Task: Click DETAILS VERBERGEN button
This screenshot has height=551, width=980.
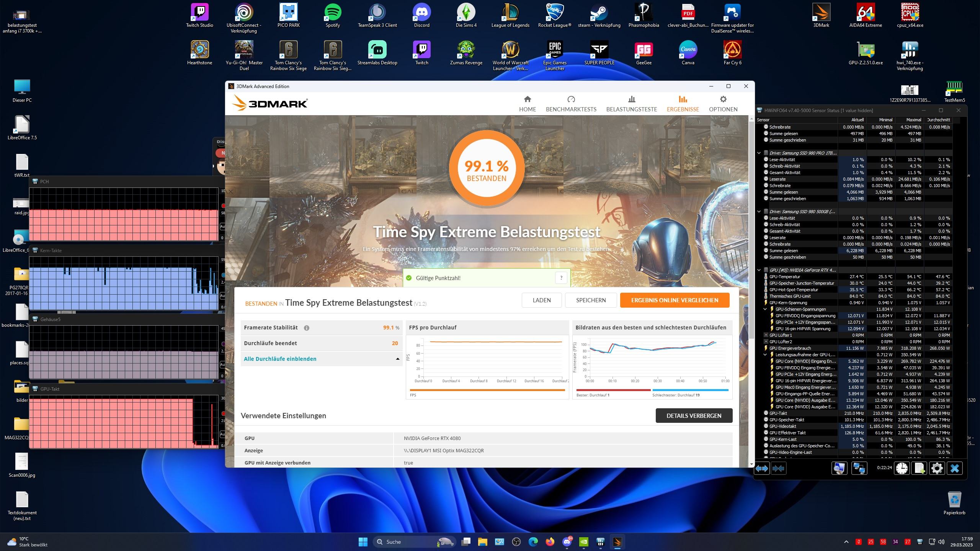Action: [x=694, y=416]
